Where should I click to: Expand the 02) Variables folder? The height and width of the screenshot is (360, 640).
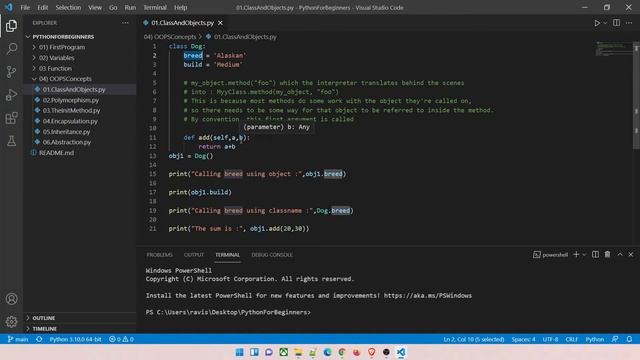pos(56,58)
